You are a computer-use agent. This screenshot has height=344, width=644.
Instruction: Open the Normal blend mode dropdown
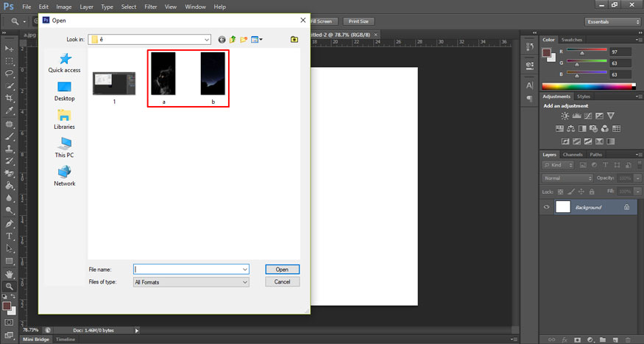click(567, 178)
